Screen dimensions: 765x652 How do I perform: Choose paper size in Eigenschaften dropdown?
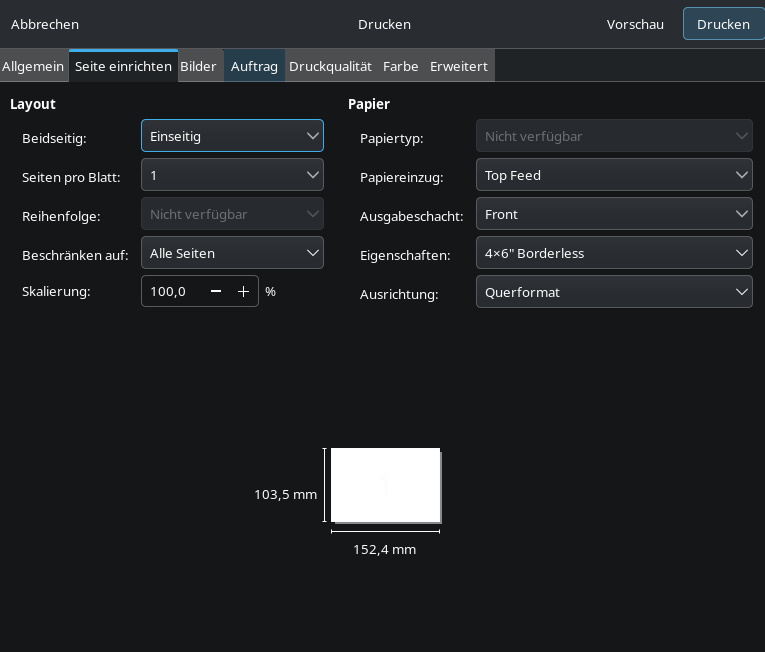614,253
